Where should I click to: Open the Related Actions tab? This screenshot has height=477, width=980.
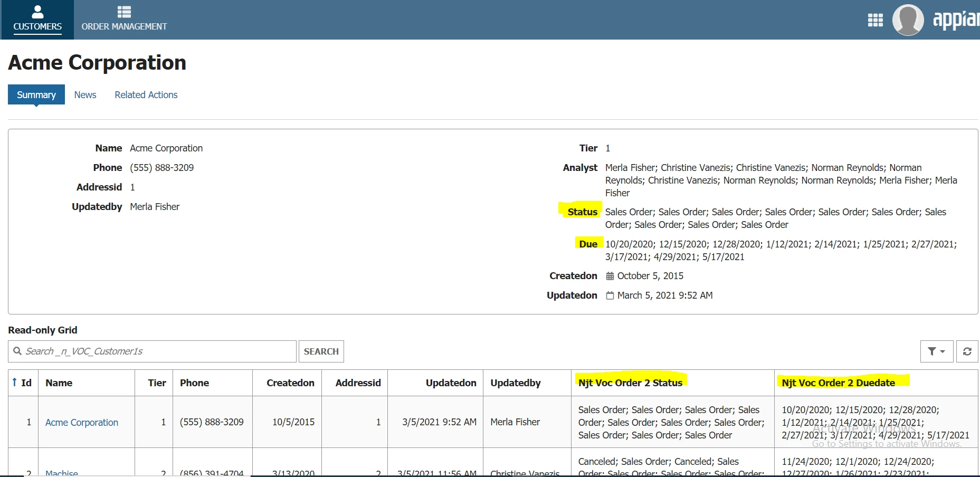(x=146, y=95)
